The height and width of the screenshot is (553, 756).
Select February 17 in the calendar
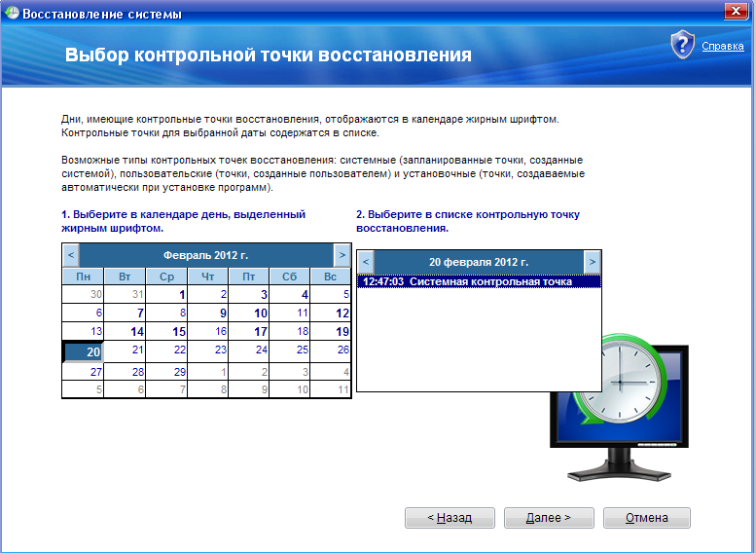(248, 331)
